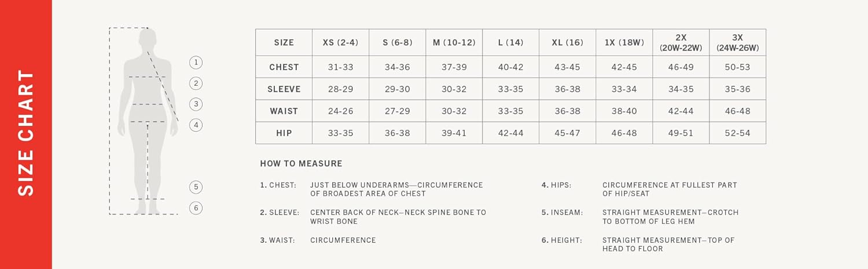The width and height of the screenshot is (868, 269).
Task: Select the 3X (24W-26W) column header
Action: tap(737, 42)
